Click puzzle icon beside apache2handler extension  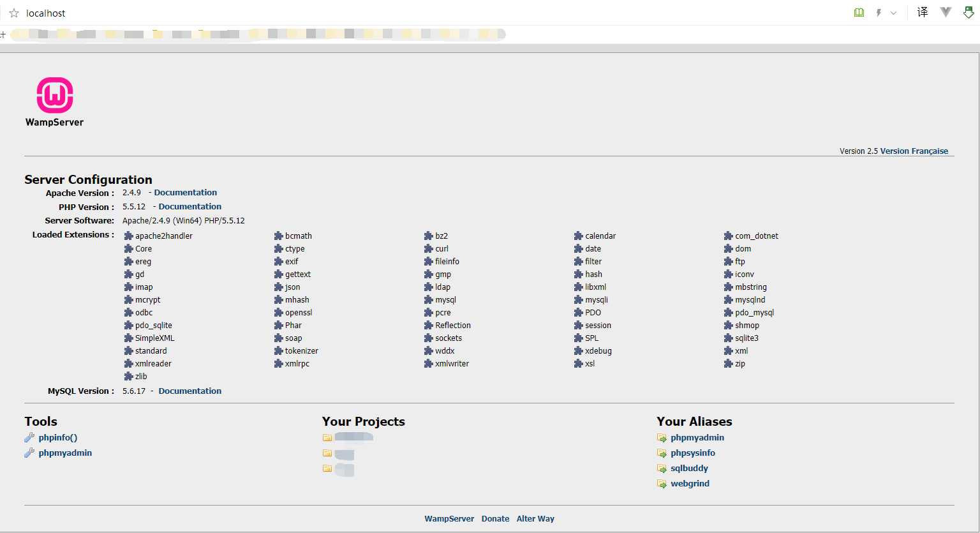129,236
